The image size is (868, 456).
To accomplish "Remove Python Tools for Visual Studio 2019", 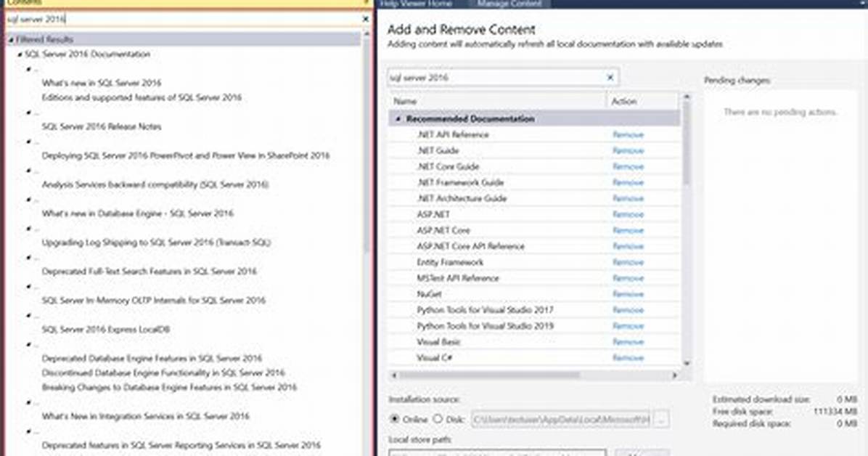I will tap(628, 326).
